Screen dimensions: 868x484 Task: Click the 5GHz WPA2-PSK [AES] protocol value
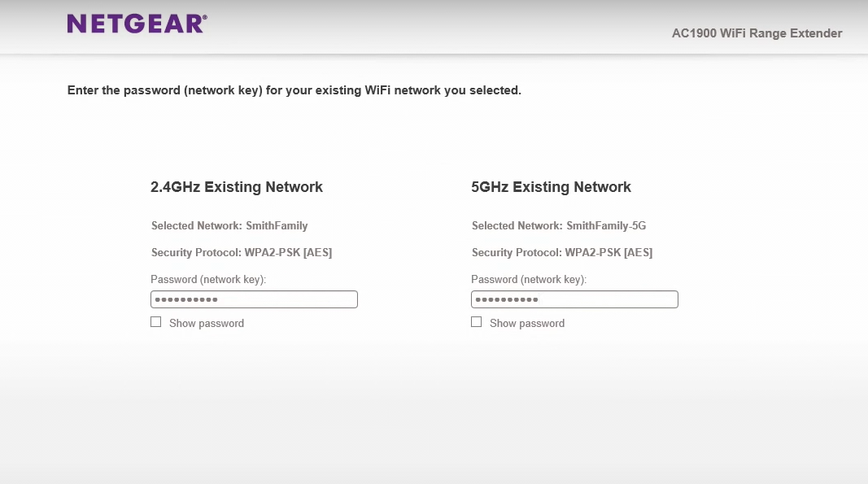(608, 252)
